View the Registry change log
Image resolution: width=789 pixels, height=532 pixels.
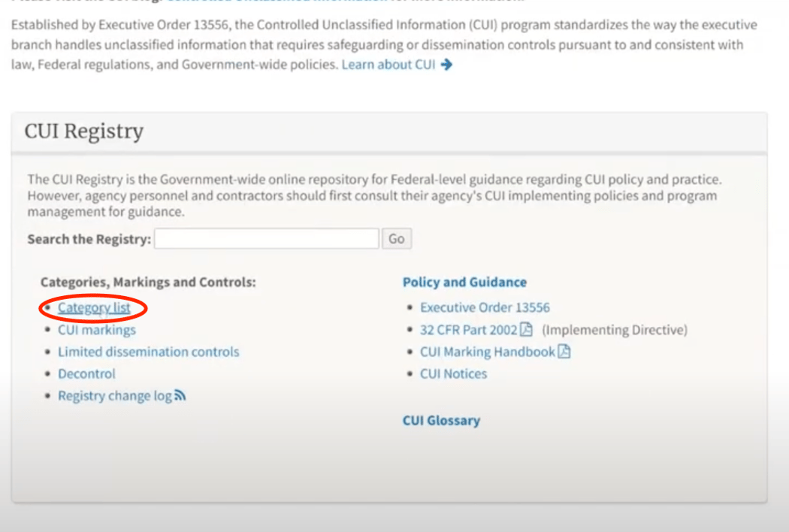(x=115, y=395)
